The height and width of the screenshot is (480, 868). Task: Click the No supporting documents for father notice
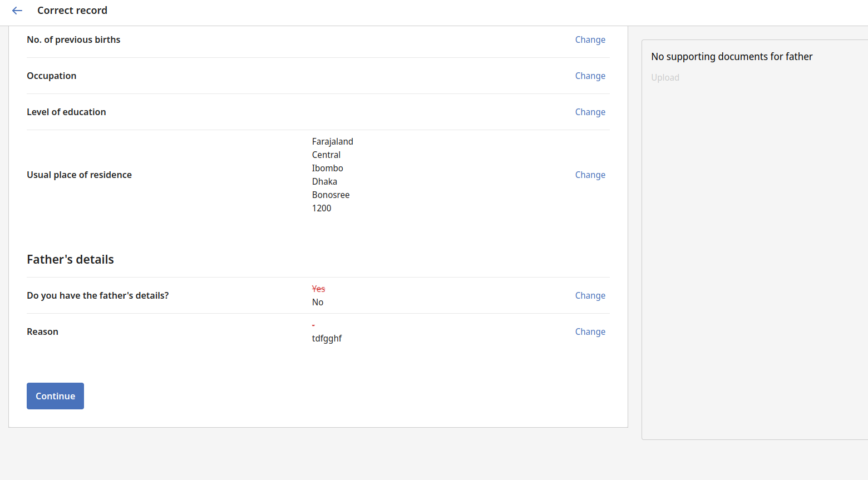pyautogui.click(x=732, y=56)
